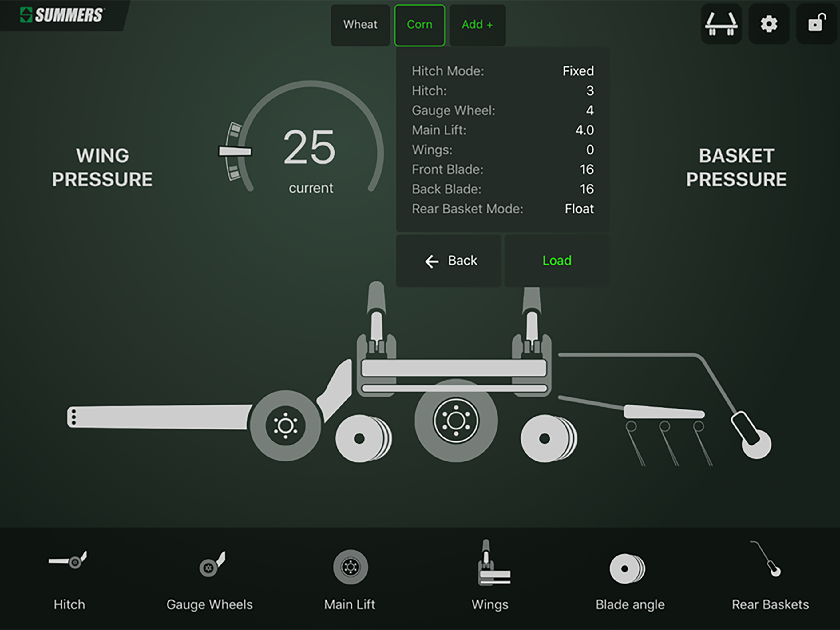Click the Hitch value 3
Screen dimensions: 840x630
click(x=590, y=91)
